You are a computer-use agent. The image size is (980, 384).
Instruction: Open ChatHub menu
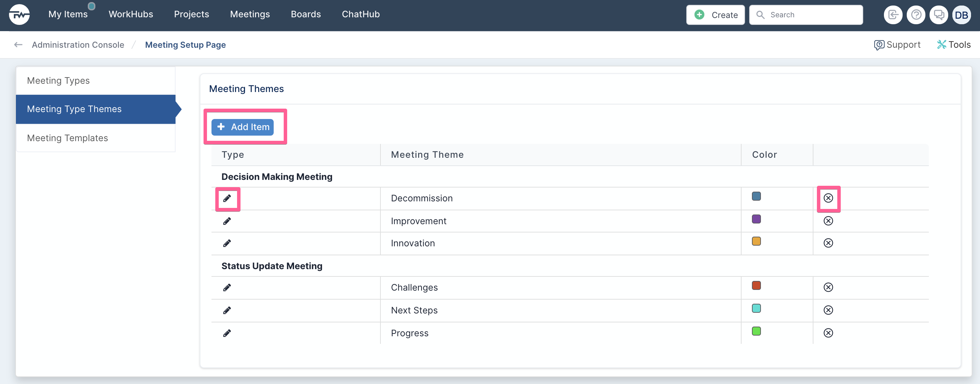[361, 15]
